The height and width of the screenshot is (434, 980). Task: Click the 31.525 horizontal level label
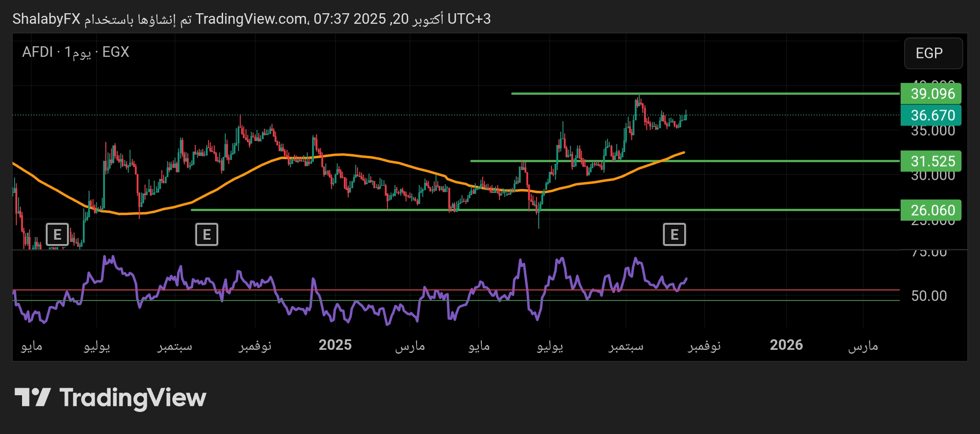[x=932, y=161]
